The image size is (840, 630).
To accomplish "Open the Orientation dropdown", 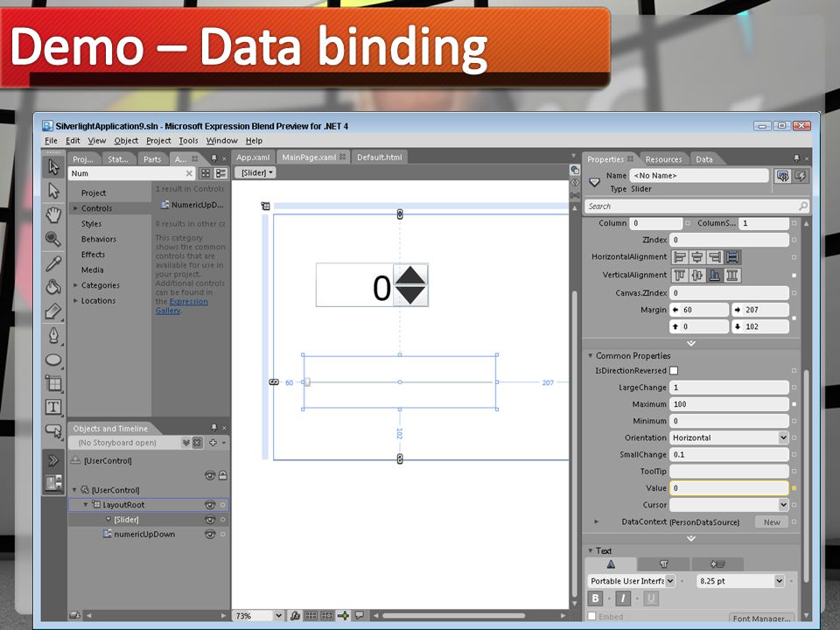I will click(783, 437).
